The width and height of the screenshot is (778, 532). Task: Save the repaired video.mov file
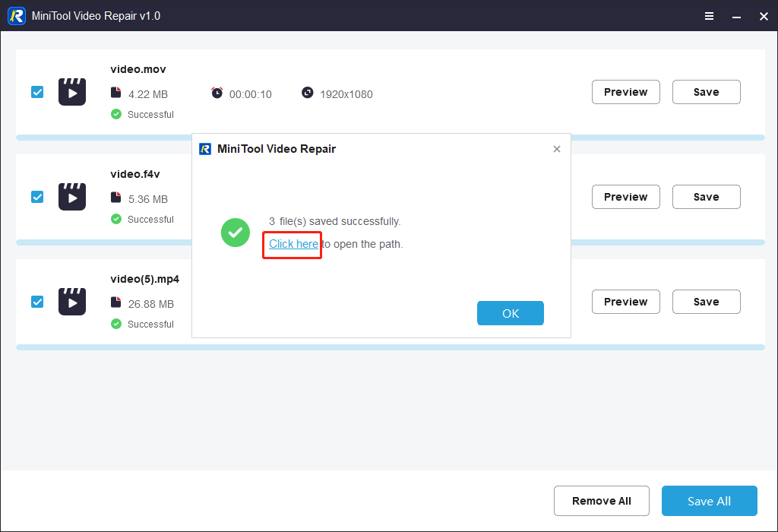point(706,92)
